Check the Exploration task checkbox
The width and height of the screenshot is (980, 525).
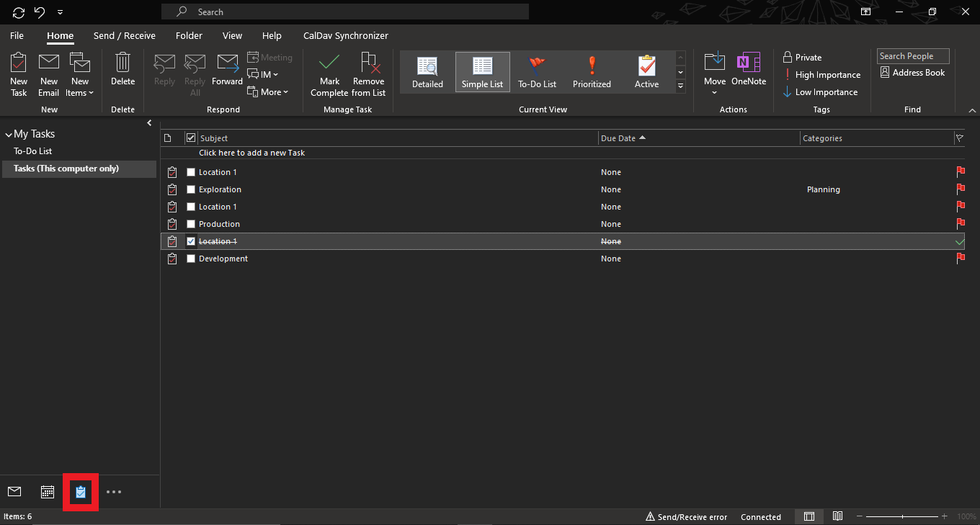pos(191,189)
